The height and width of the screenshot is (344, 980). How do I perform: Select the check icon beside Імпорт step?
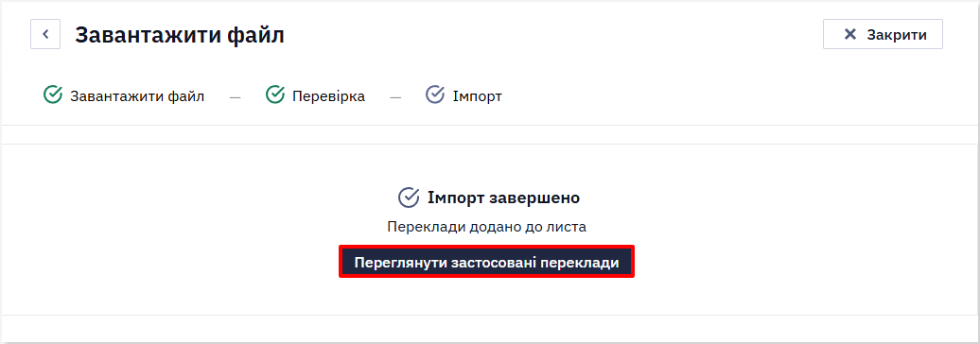click(435, 95)
